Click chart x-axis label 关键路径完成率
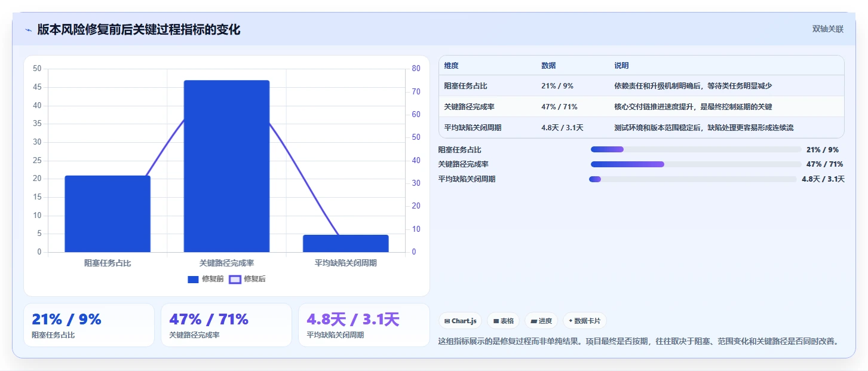 (x=226, y=263)
